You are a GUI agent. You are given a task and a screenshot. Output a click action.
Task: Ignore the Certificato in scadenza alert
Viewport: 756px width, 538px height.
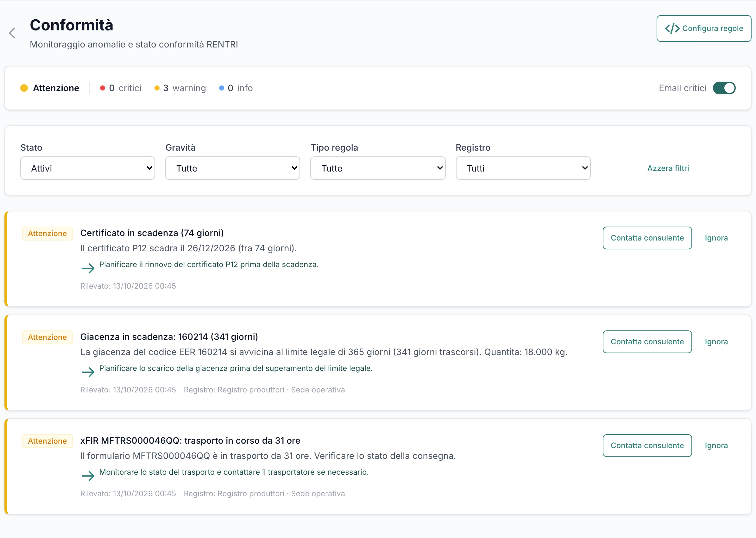[x=716, y=238]
